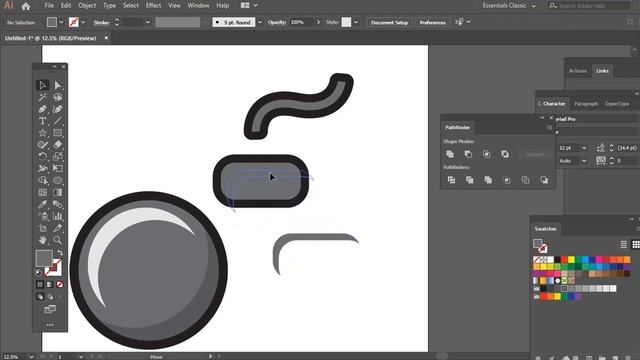Select the Mesh tool
Screen dimensions: 640x360
(x=42, y=192)
